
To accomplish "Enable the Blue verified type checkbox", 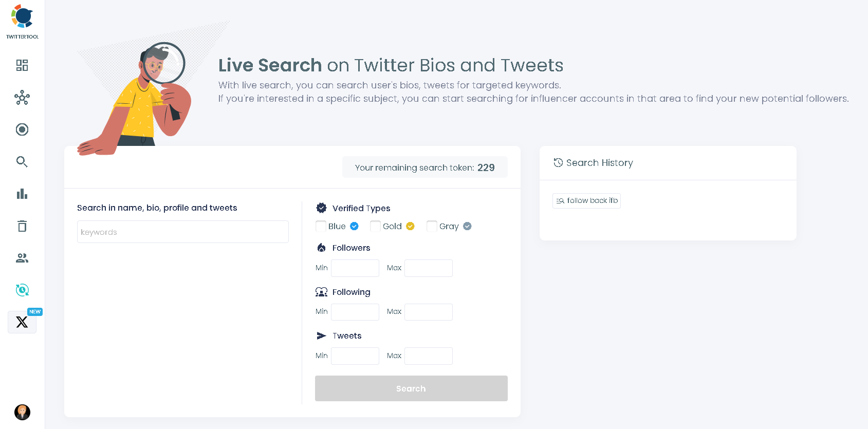I will pyautogui.click(x=320, y=226).
